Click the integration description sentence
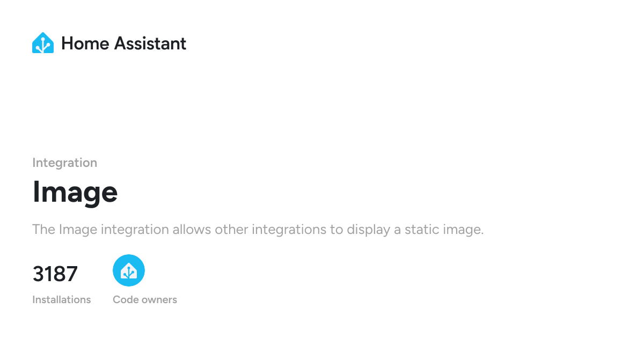The image size is (644, 338). pos(258,230)
